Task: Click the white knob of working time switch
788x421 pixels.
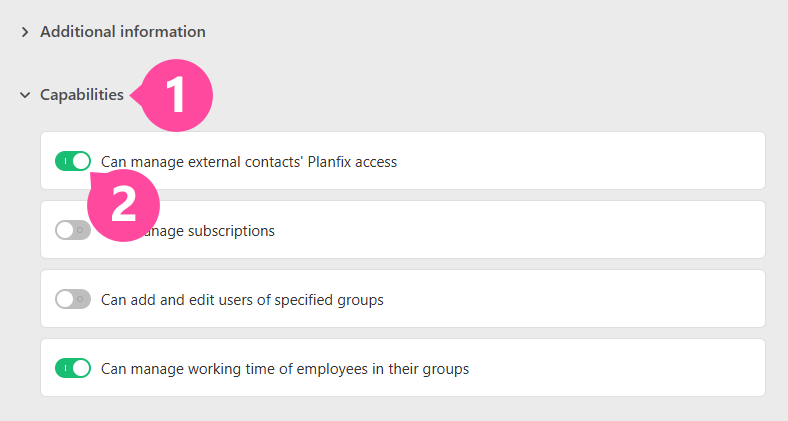Action: pos(81,368)
